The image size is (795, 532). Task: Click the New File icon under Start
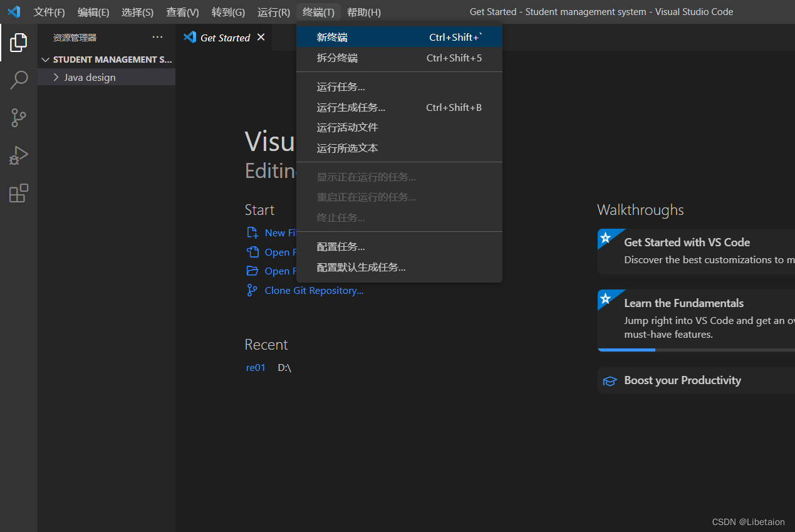[252, 232]
